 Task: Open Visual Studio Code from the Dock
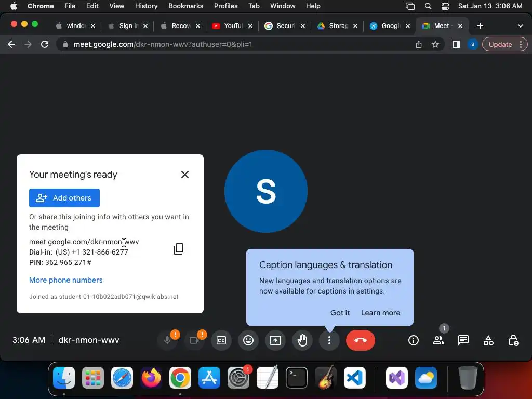point(354,378)
